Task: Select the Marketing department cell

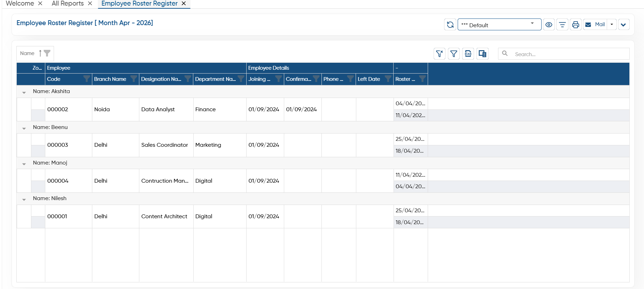Action: pos(220,145)
